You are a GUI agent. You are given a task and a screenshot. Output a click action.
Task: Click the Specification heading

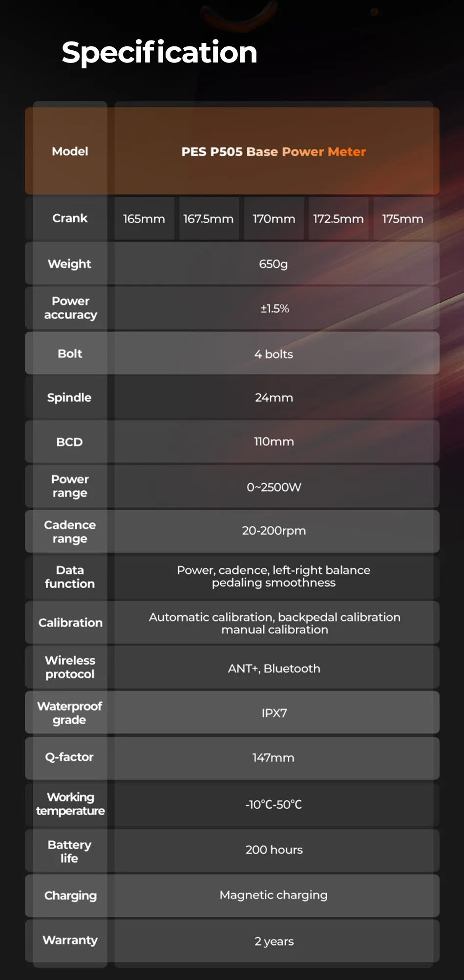tap(159, 52)
